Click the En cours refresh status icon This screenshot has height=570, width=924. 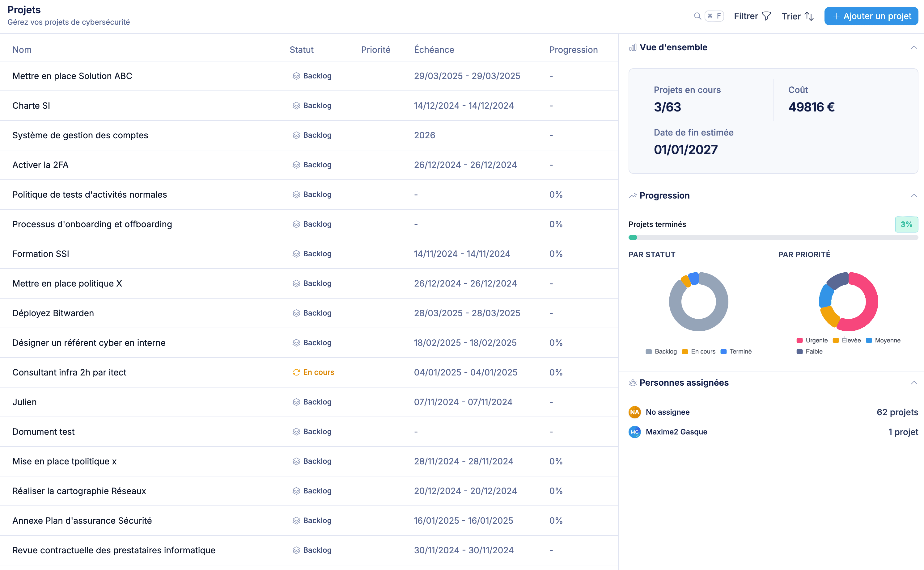(296, 372)
